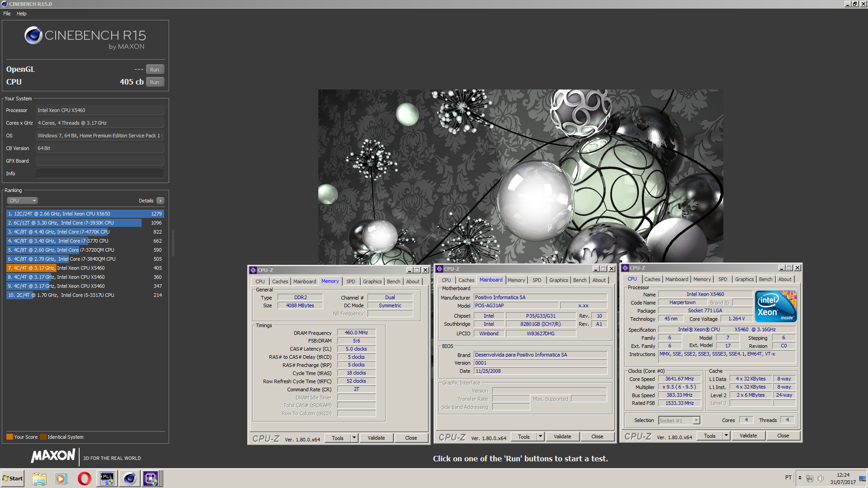Open Tools dropdown arrow in Mainboard CPU-Z window
The height and width of the screenshot is (488, 868).
(540, 436)
